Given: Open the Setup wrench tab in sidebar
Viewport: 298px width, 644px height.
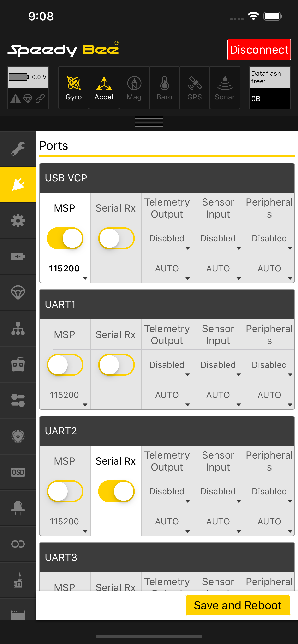Looking at the screenshot, I should (x=18, y=149).
